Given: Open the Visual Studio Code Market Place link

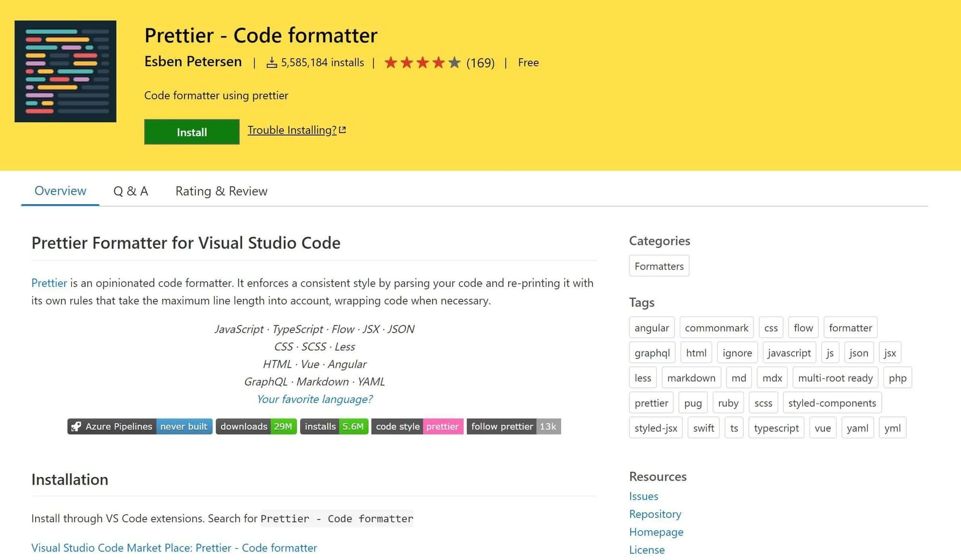Looking at the screenshot, I should pyautogui.click(x=174, y=548).
